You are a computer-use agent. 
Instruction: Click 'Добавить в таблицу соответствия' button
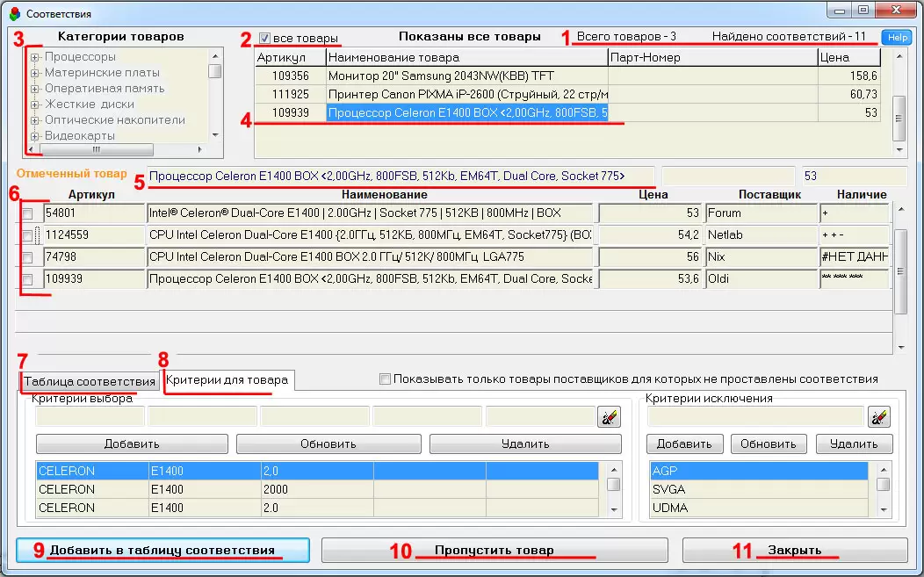pos(162,551)
